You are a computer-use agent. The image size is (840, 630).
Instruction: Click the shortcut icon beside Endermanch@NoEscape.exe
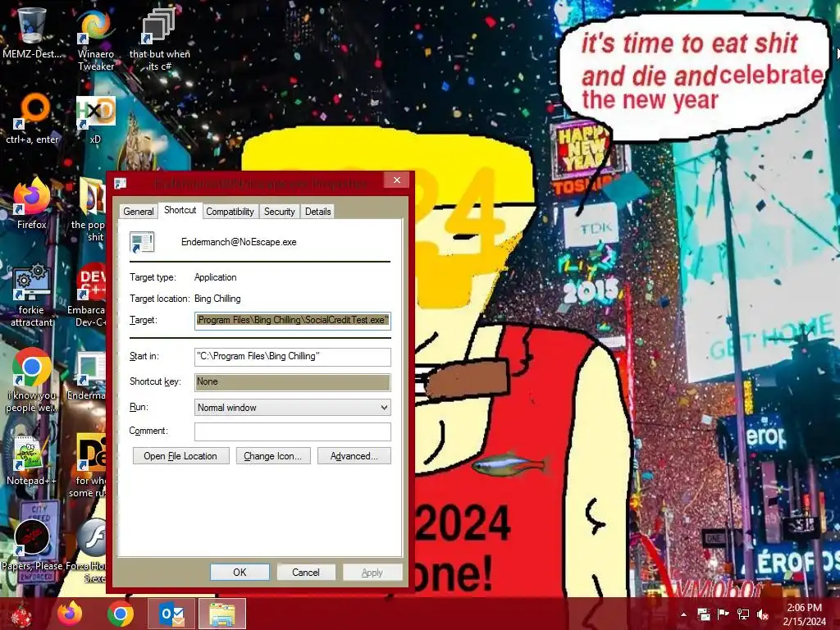tap(142, 242)
